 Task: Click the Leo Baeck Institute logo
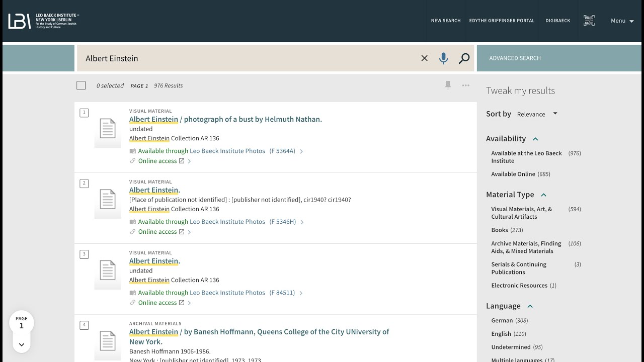[44, 21]
